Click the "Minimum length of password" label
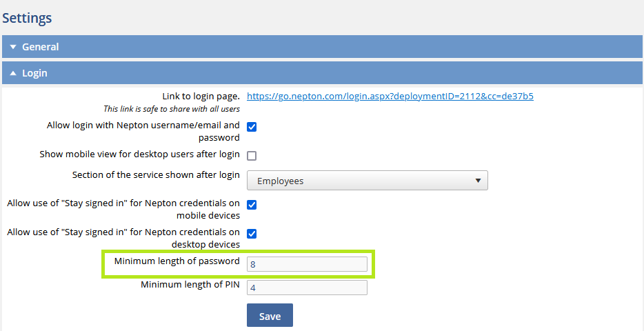 [x=177, y=261]
